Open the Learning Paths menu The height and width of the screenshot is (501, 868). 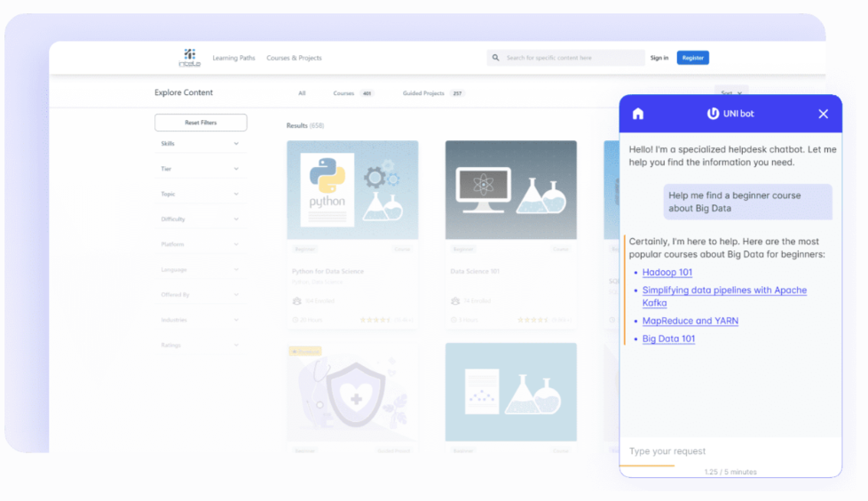point(233,58)
